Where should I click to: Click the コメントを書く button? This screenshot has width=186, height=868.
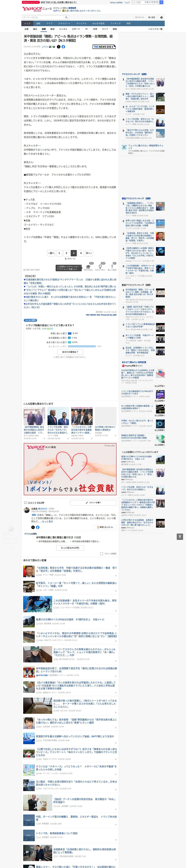click(x=93, y=502)
